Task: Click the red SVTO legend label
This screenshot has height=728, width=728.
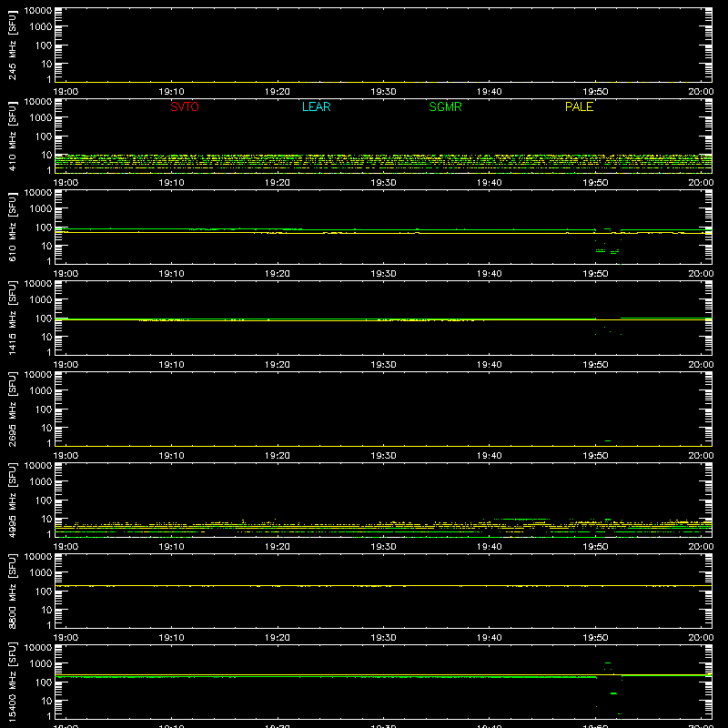Action: click(185, 106)
